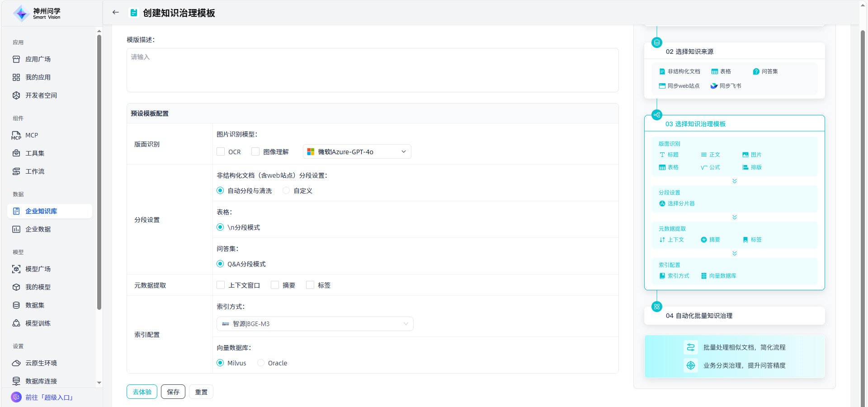Enable the OCR checkbox
This screenshot has width=868, height=407.
pyautogui.click(x=221, y=152)
